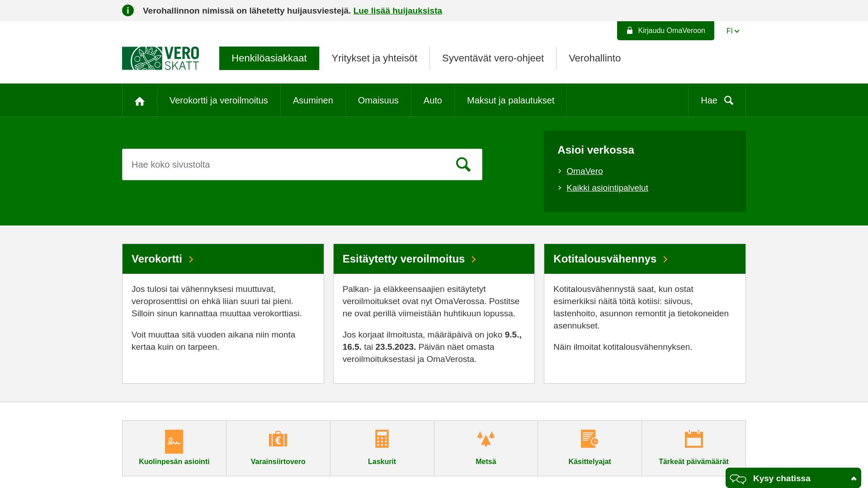
Task: Click the text 'Näin ilmoitat kotitalousvähennyksen.'
Action: tap(623, 347)
